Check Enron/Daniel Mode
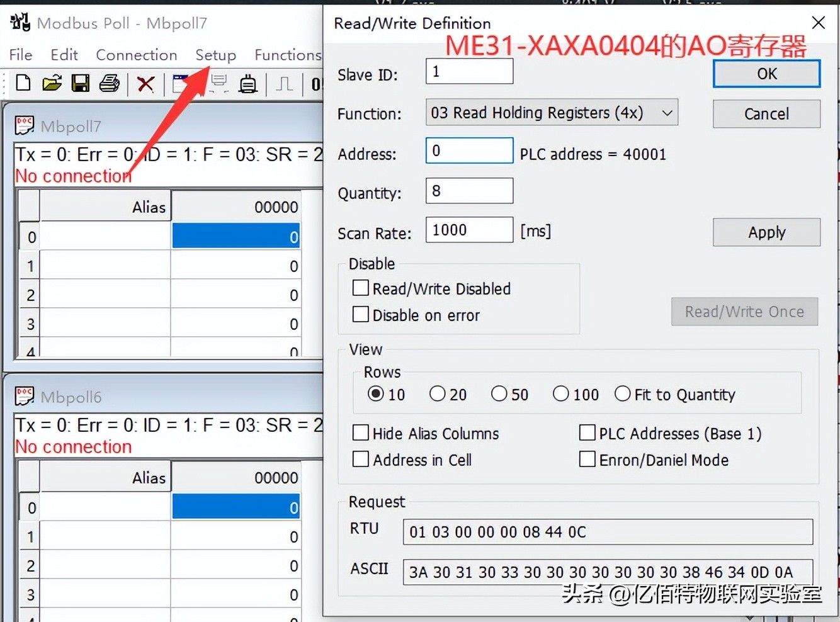Image resolution: width=840 pixels, height=622 pixels. click(x=587, y=459)
